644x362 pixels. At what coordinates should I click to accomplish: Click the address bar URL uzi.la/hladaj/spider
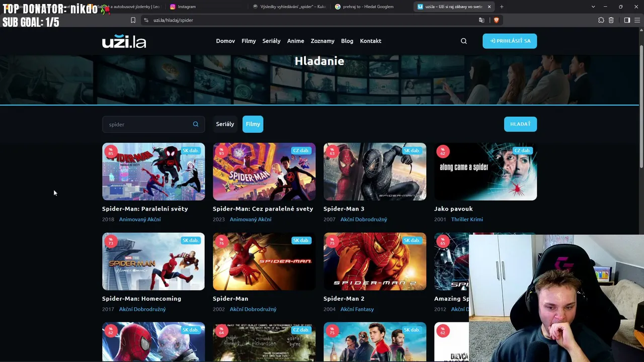(173, 20)
